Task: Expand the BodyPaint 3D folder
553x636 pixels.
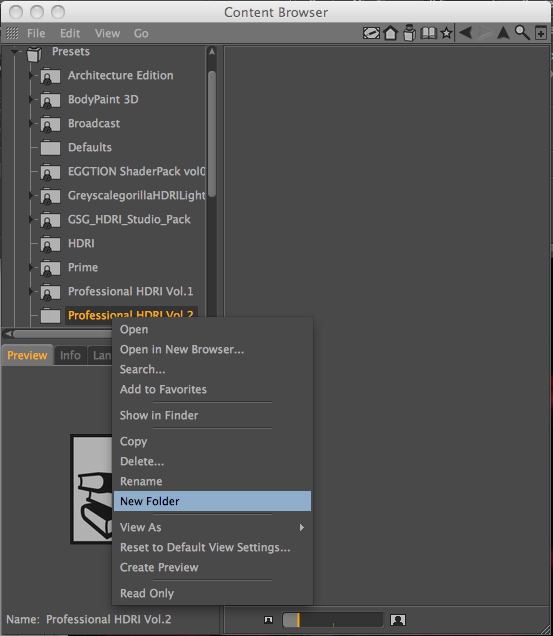Action: pos(31,99)
